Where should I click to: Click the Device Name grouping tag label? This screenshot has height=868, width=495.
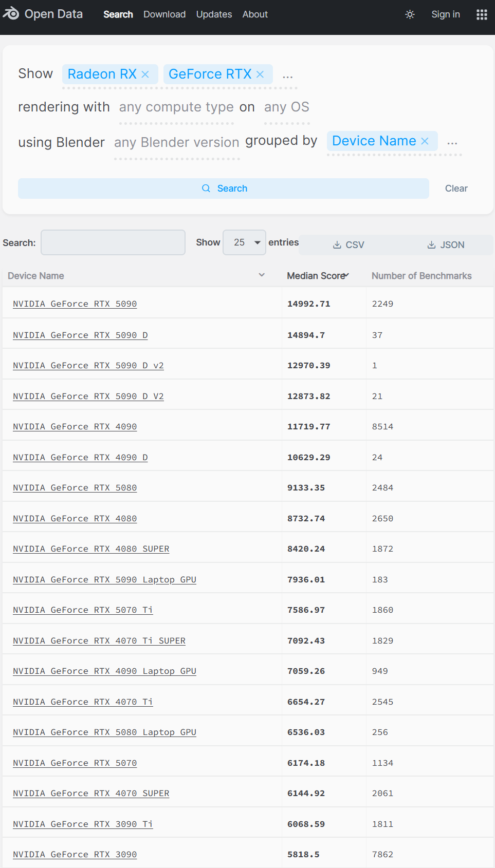click(374, 141)
